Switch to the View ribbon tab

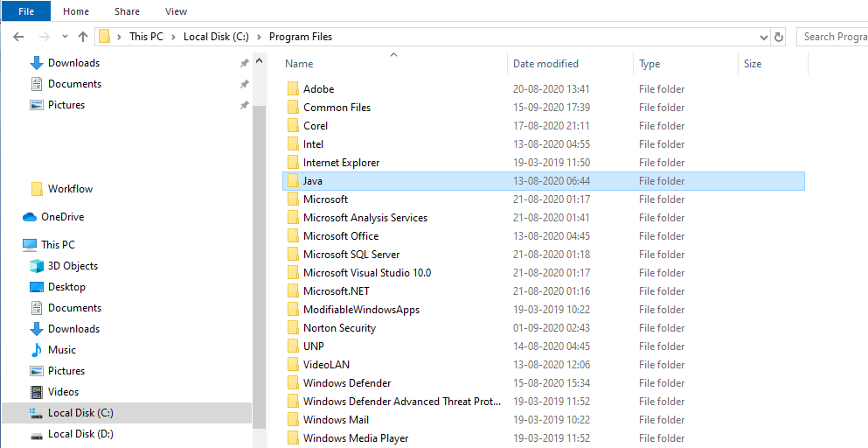coord(176,11)
